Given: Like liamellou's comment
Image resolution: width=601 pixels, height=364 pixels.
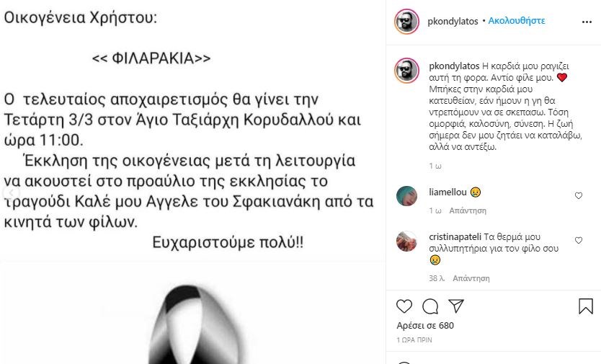Looking at the screenshot, I should 579,195.
